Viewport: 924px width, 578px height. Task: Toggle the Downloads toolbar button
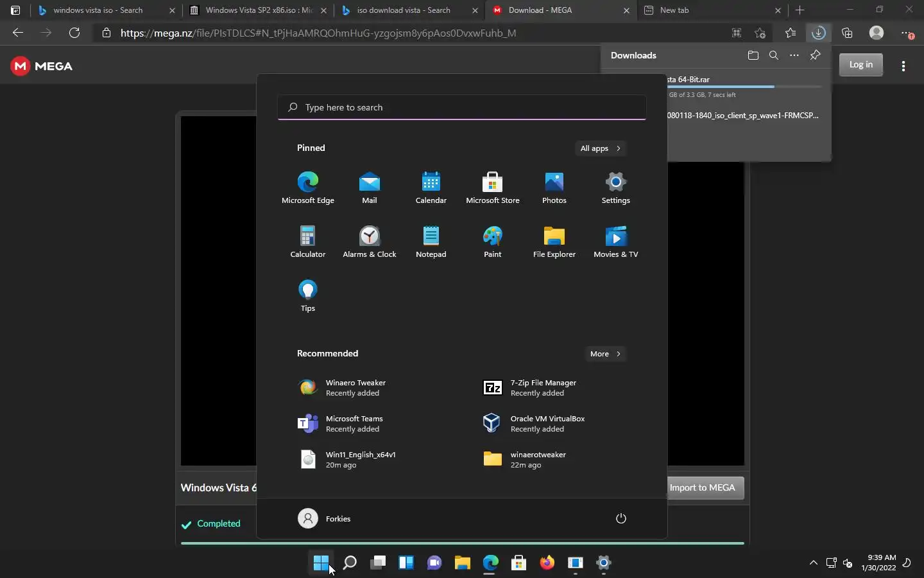(818, 33)
